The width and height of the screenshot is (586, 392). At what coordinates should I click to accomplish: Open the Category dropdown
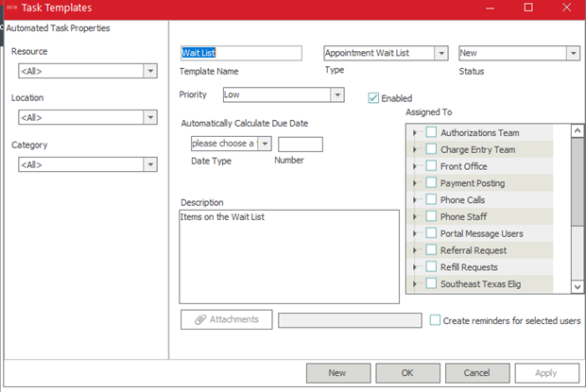pyautogui.click(x=149, y=164)
